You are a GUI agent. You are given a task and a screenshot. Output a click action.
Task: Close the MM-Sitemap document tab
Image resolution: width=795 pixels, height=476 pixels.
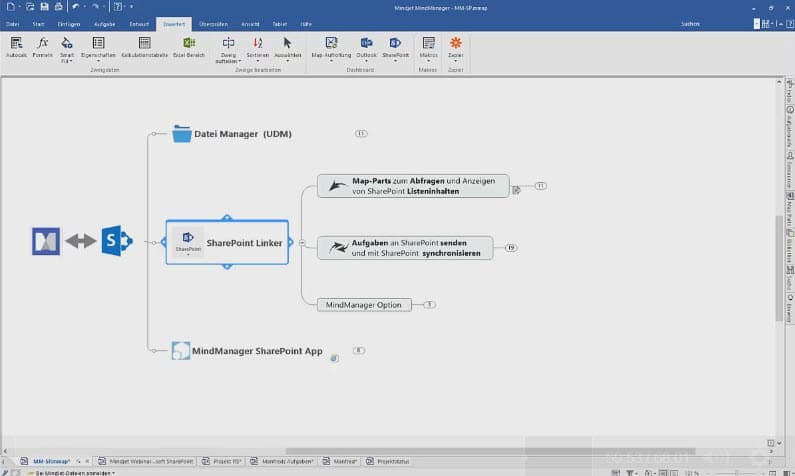pyautogui.click(x=87, y=461)
